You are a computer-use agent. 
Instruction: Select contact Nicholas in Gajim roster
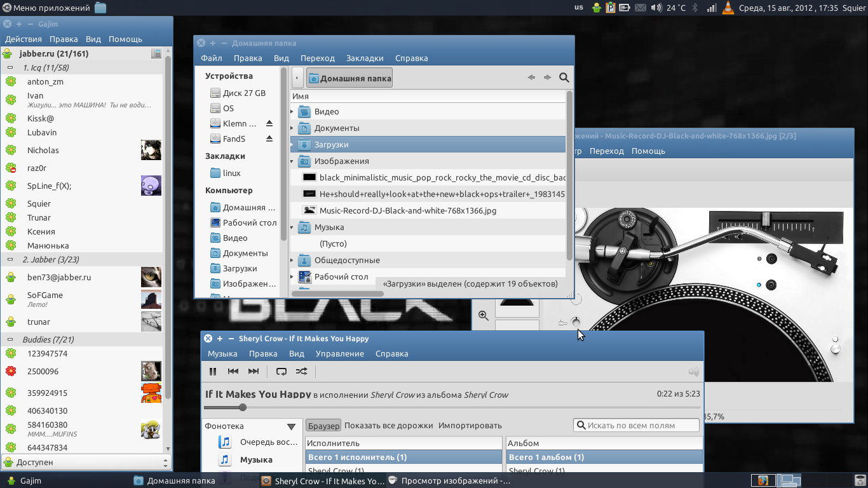coord(82,151)
